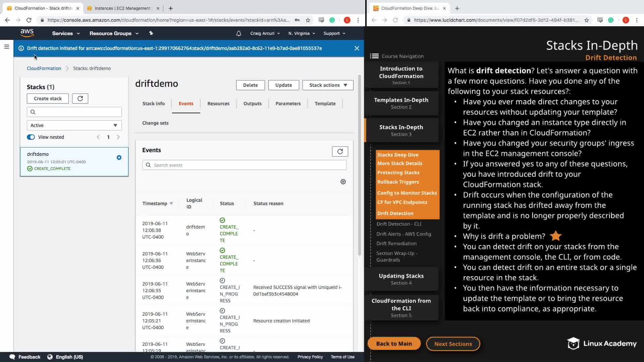Open the N. Virginia region selector
The height and width of the screenshot is (362, 644).
pyautogui.click(x=302, y=34)
